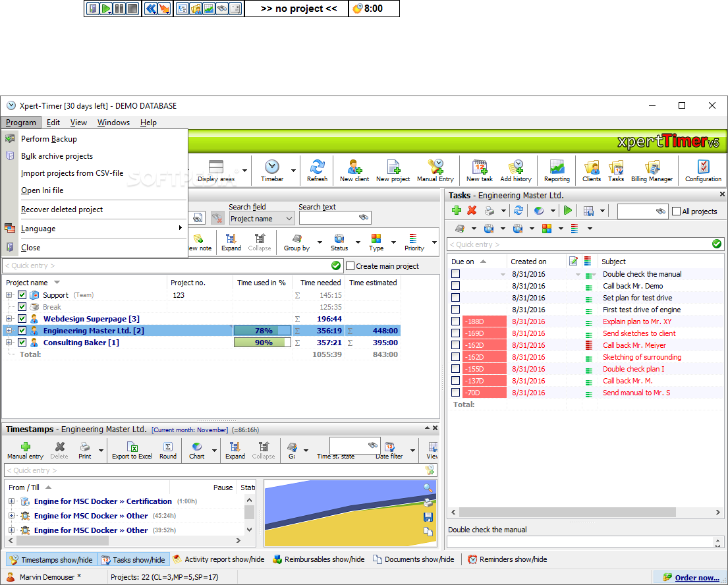Screen dimensions: 728x585
Task: Click the stop button in timebar widget
Action: click(x=133, y=9)
